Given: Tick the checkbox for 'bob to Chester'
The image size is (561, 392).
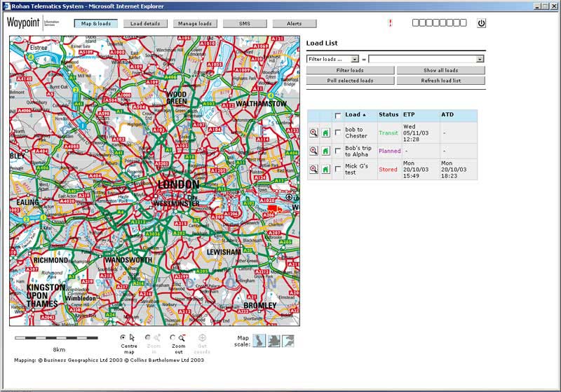Looking at the screenshot, I should pyautogui.click(x=338, y=133).
